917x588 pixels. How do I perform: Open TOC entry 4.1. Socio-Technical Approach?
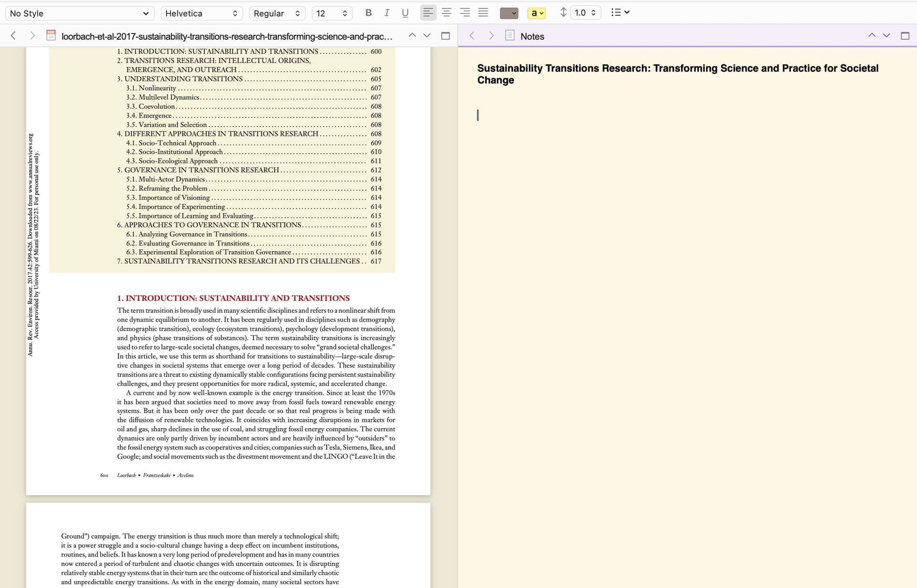254,143
